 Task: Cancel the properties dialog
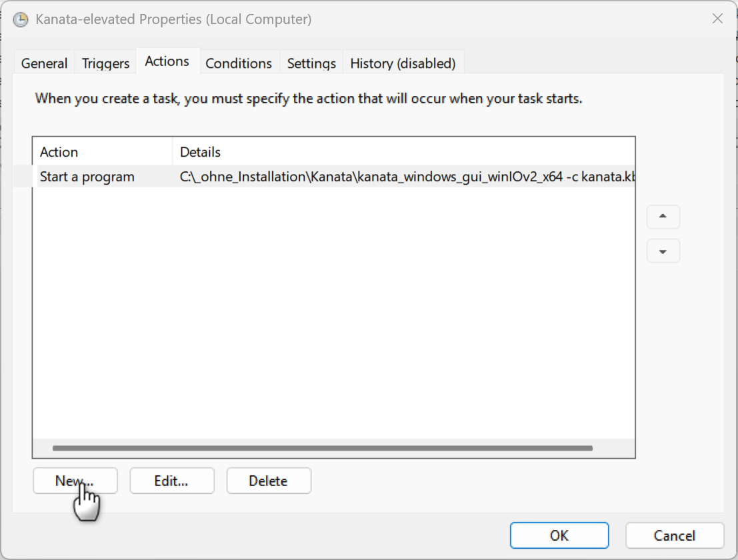pos(674,535)
